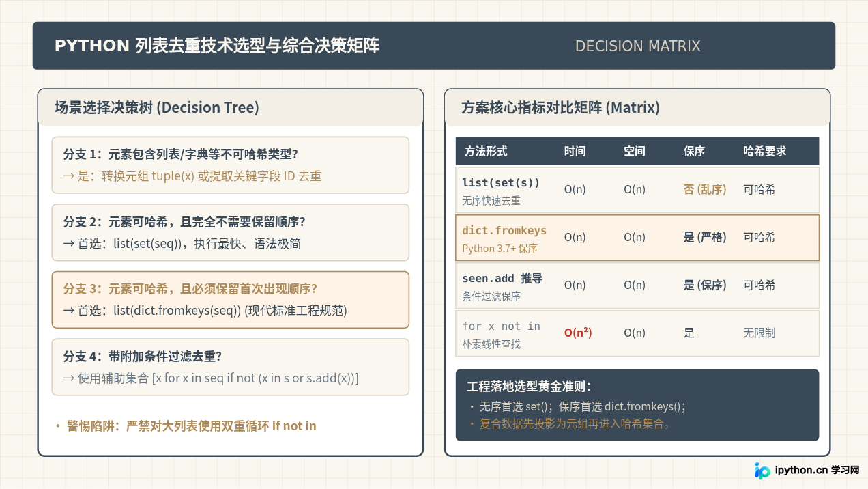
Task: Click the "首选:list(set(seq))" answer line
Action: pyautogui.click(x=182, y=244)
